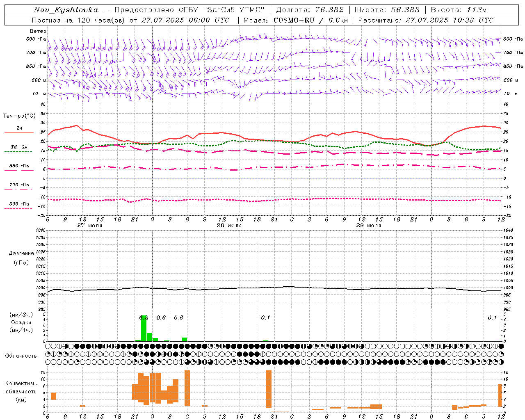Click the '28 июля' date label
Viewport: 525px width, 420px height.
click(229, 226)
